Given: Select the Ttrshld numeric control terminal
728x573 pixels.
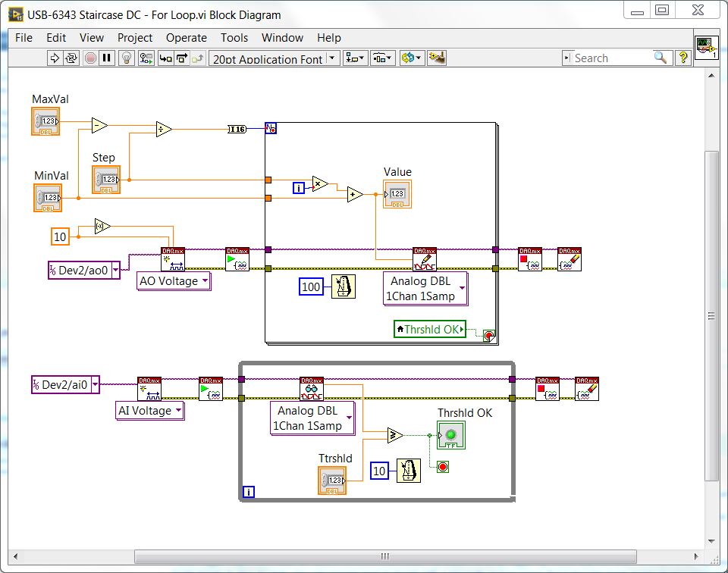Looking at the screenshot, I should (332, 481).
